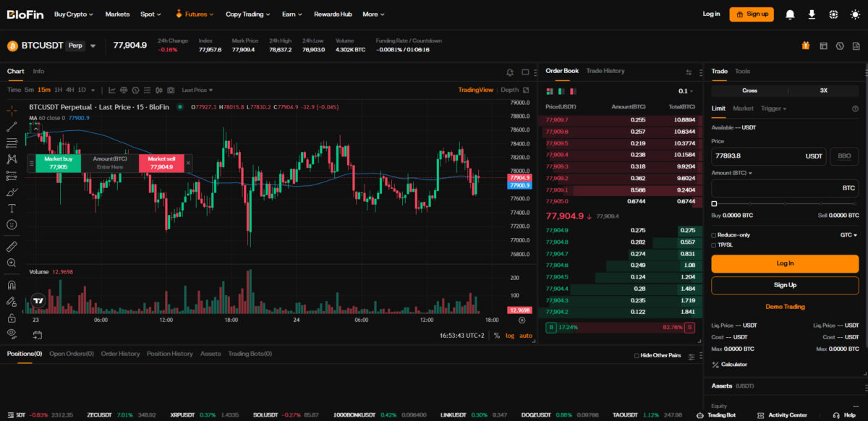Expand the Futures dropdown
The image size is (868, 421).
click(194, 14)
